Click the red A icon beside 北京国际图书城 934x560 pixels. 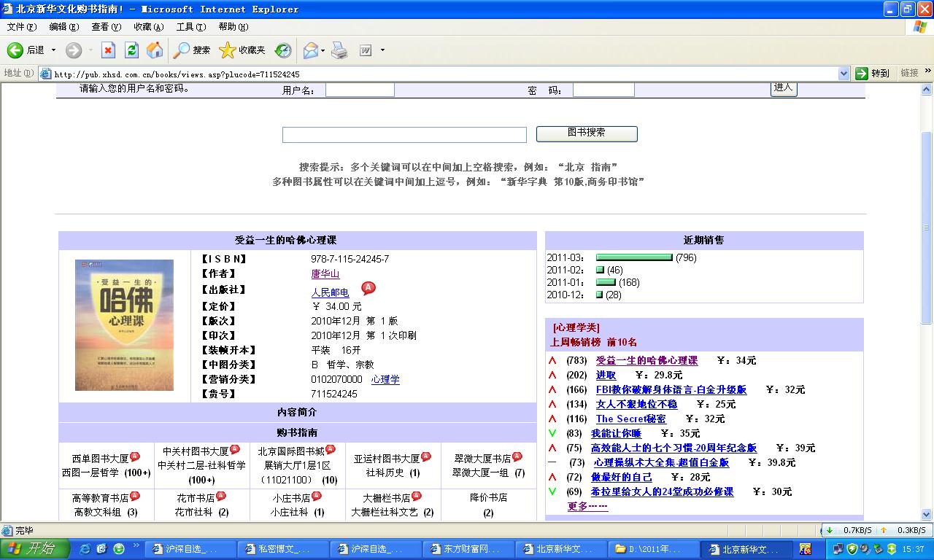(x=330, y=449)
